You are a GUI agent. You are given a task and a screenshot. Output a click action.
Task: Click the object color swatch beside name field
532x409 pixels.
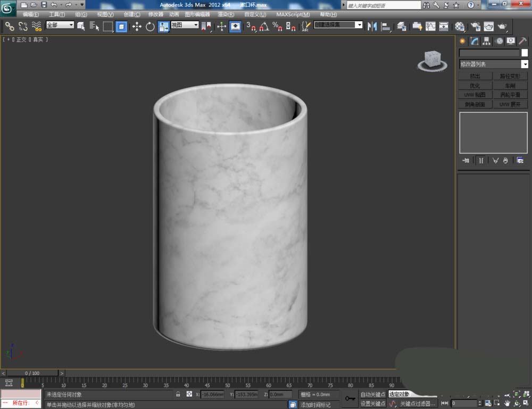(x=525, y=53)
